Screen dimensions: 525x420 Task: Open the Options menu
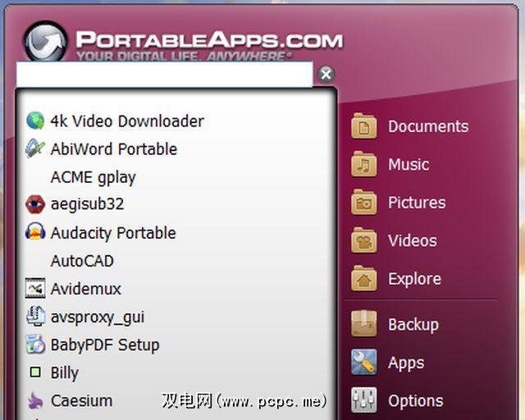pyautogui.click(x=416, y=401)
